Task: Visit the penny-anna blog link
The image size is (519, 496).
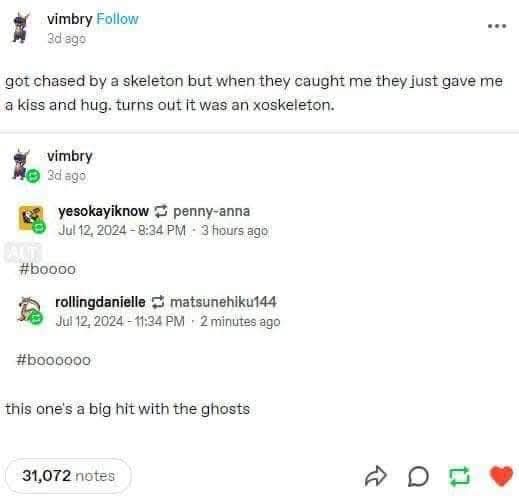Action: pyautogui.click(x=211, y=211)
